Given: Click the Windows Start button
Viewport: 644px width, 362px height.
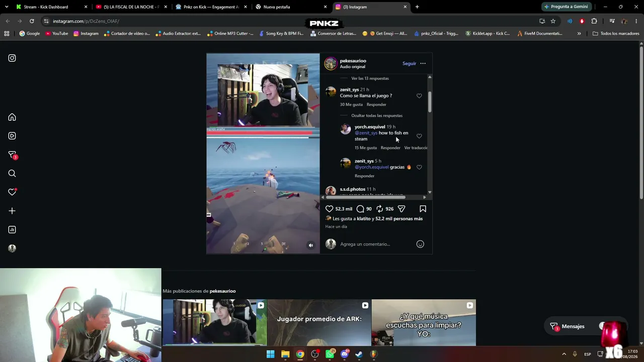Looking at the screenshot, I should [270, 354].
